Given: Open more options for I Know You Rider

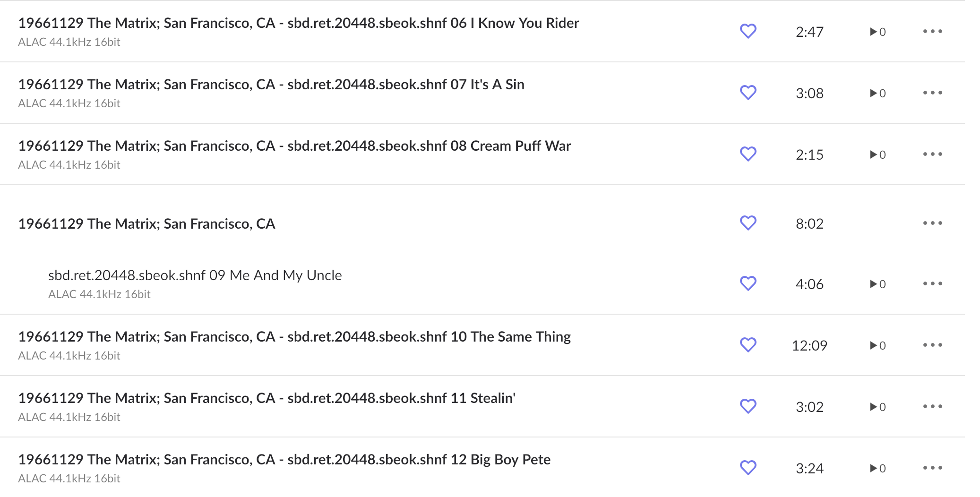Looking at the screenshot, I should point(933,31).
